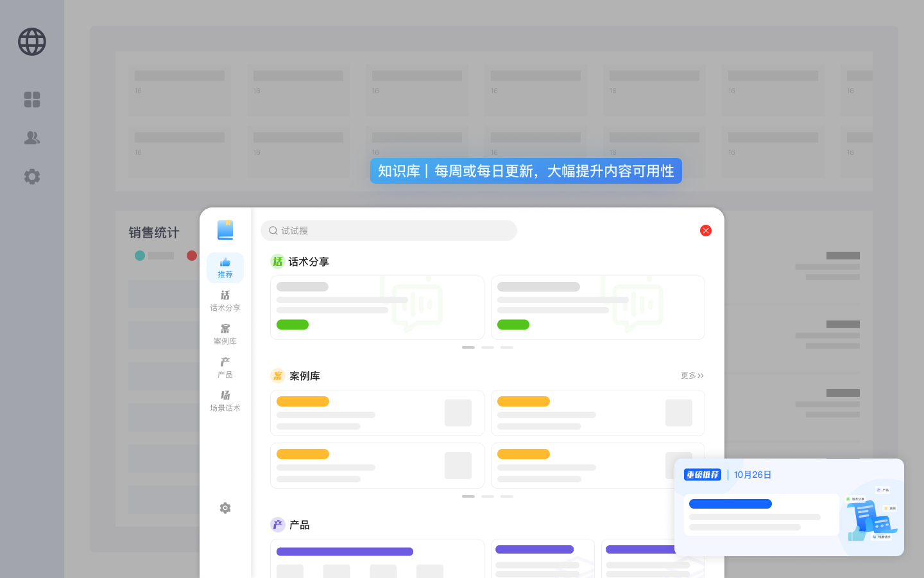Viewport: 924px width, 578px height.
Task: Open knowledge panel settings gear
Action: (225, 508)
